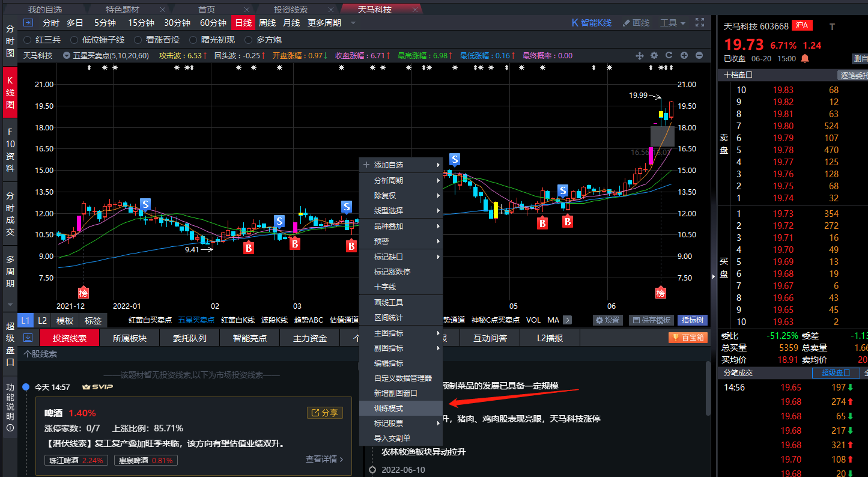Switch to the 所属板块 tab
868x477 pixels.
[x=130, y=338]
